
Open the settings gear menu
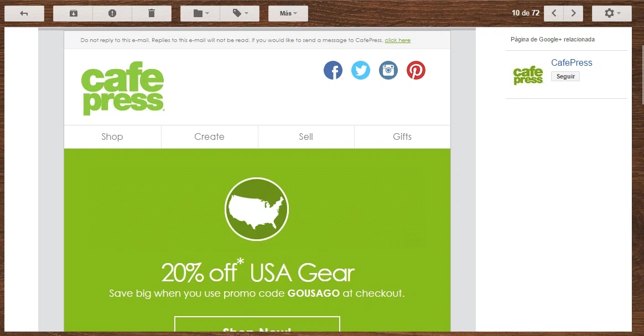coord(611,13)
